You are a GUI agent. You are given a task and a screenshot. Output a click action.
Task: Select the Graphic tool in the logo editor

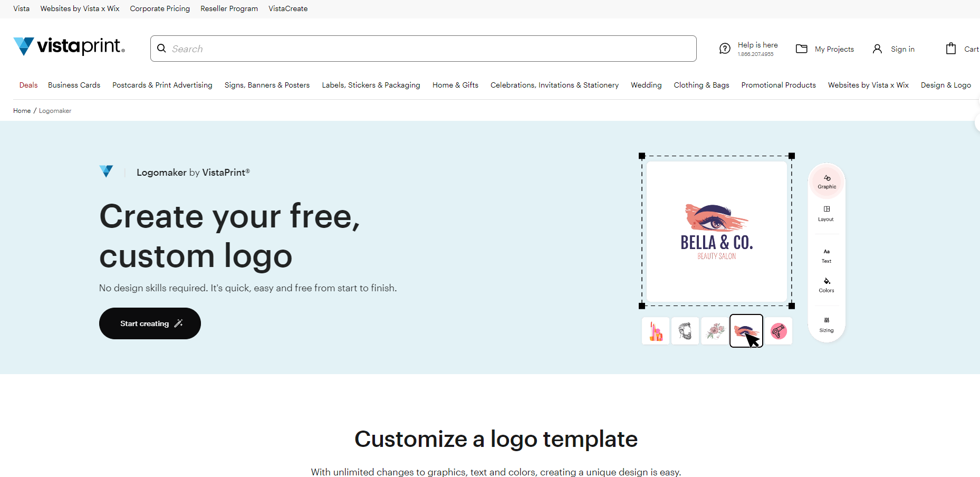[826, 181]
